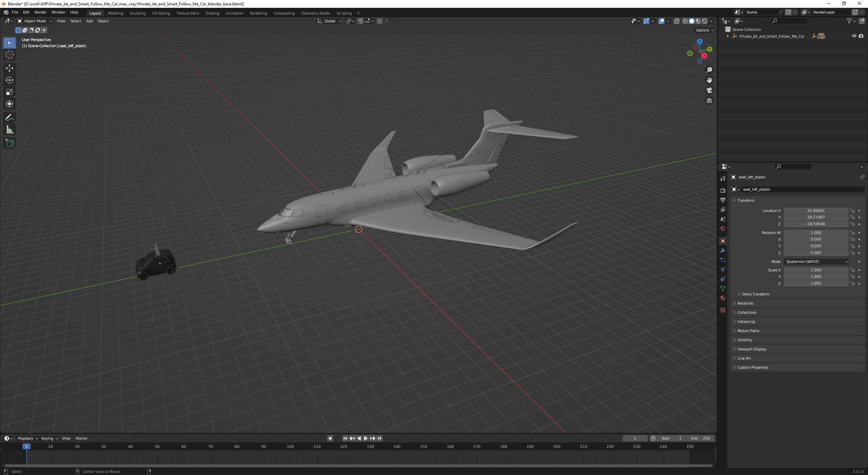Select the Annotate pencil tool

[9, 118]
